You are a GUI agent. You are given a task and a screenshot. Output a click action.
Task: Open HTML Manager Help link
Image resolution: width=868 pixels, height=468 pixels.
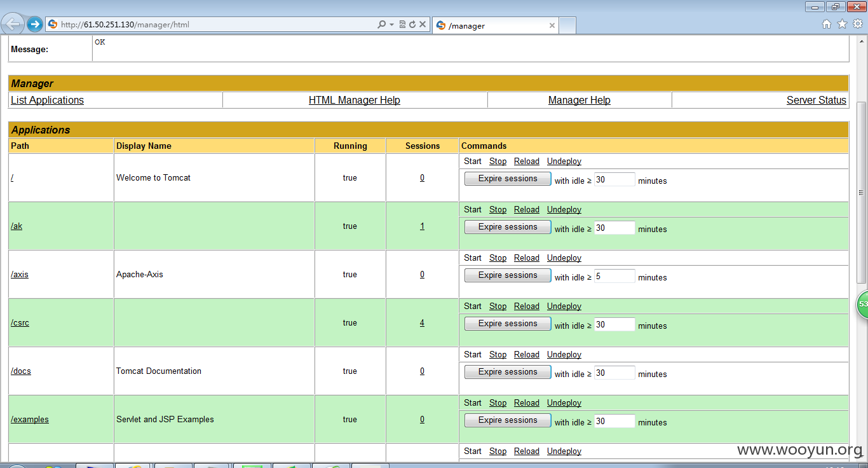point(355,100)
